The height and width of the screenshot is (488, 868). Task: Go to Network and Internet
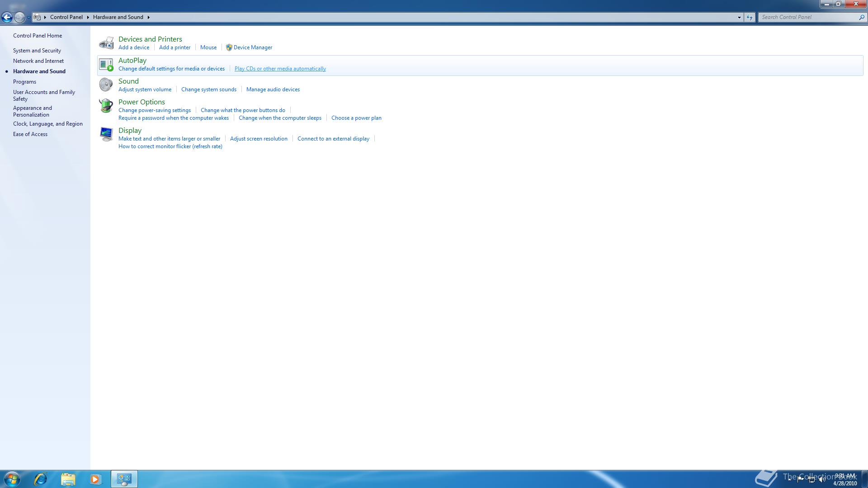[x=38, y=61]
